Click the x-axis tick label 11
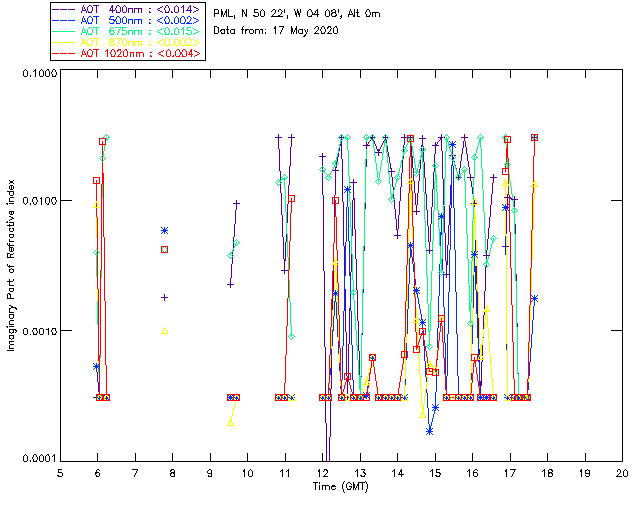Screen dimensions: 640x512 (285, 473)
